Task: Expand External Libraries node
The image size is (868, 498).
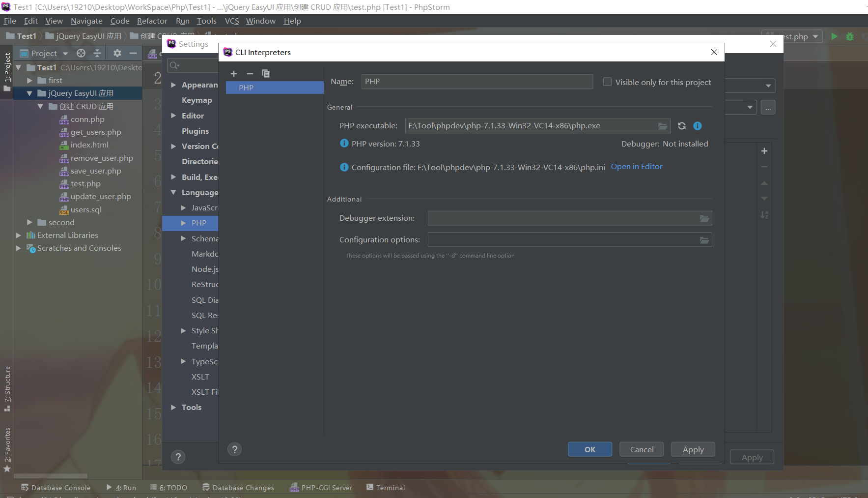Action: (x=18, y=235)
